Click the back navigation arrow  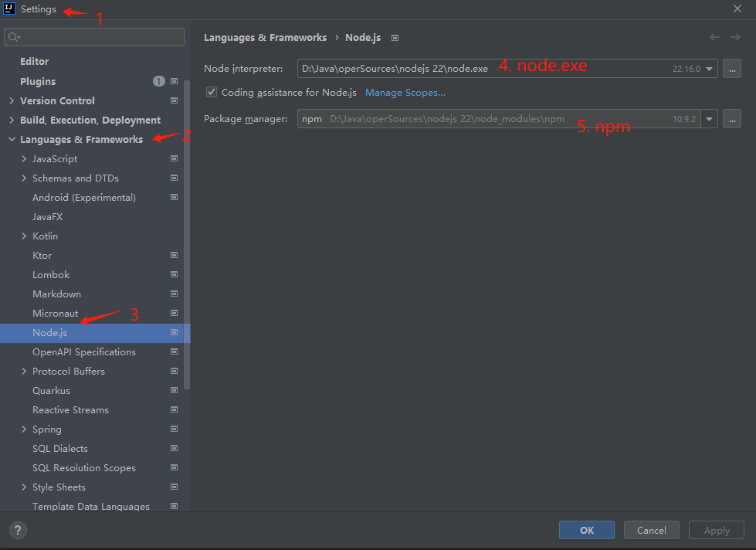click(x=714, y=37)
